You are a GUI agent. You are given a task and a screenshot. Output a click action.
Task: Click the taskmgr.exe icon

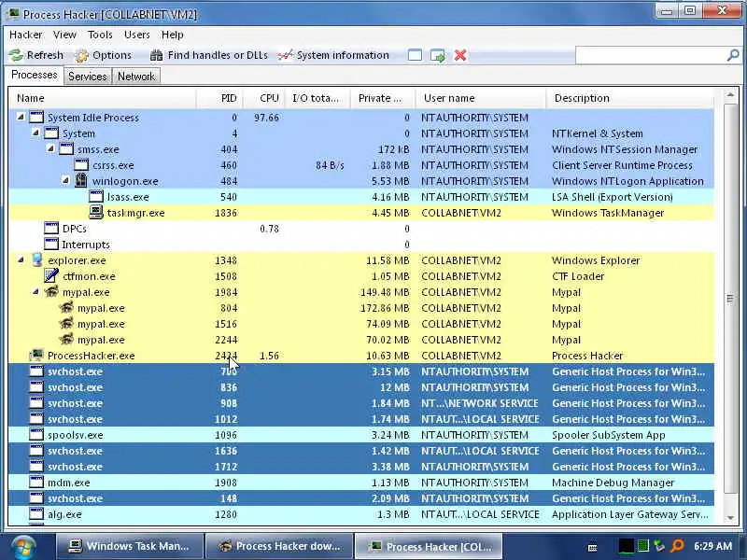tap(96, 213)
